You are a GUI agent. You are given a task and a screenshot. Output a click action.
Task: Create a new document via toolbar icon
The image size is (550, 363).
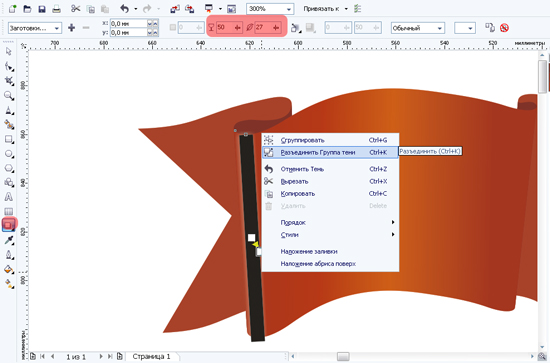click(12, 9)
